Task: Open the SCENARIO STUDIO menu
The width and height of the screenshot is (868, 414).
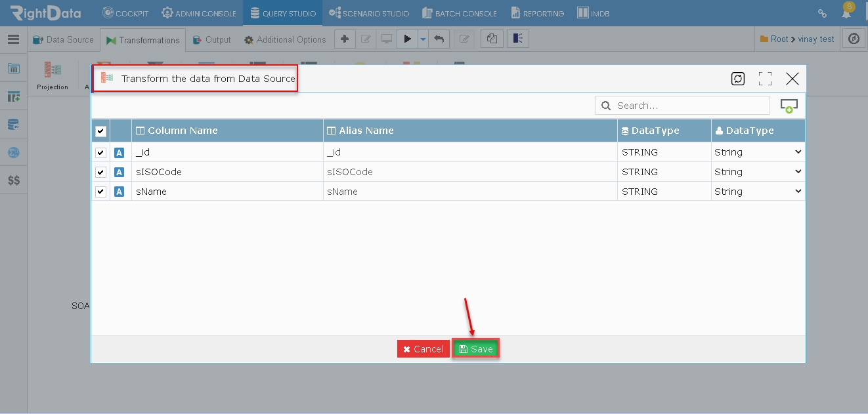Action: pyautogui.click(x=369, y=13)
